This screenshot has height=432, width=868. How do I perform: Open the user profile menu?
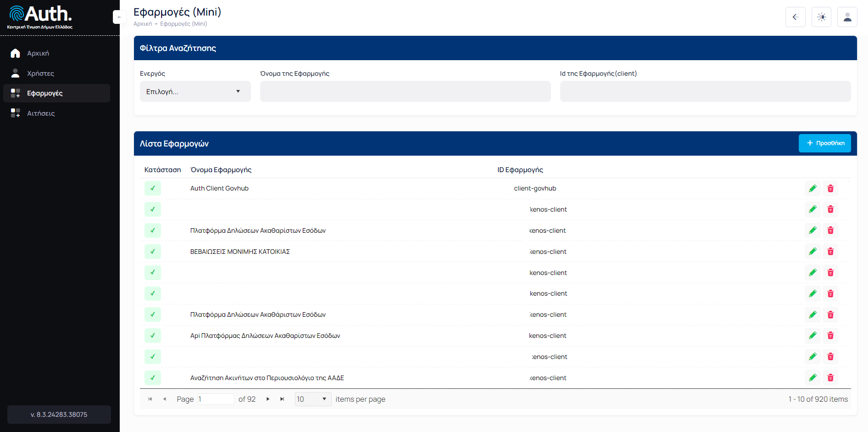coord(847,17)
